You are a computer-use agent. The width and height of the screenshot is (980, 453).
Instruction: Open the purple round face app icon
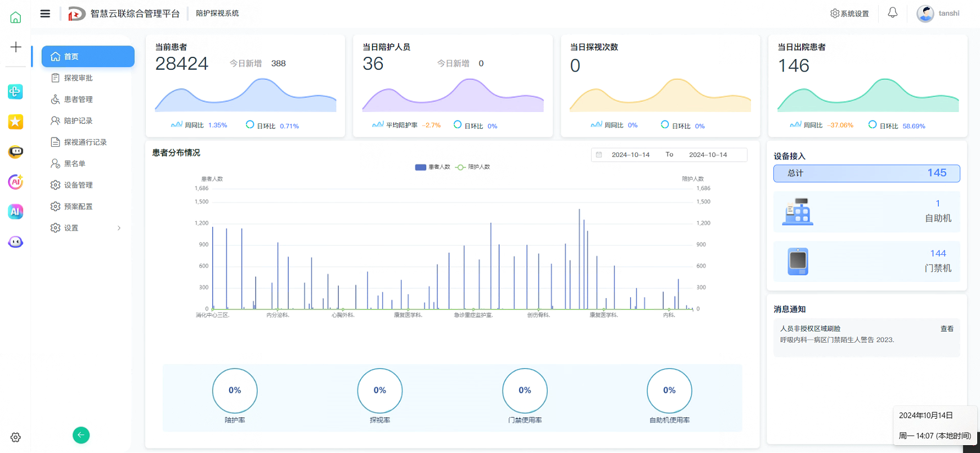coord(16,242)
